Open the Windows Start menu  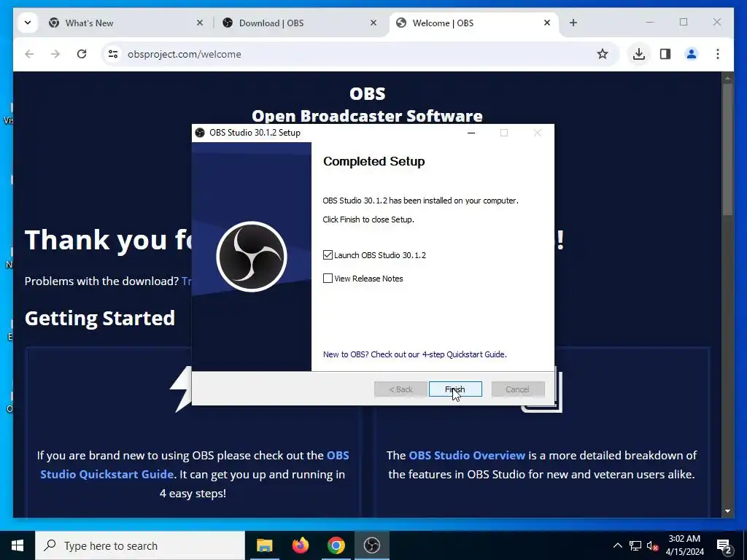pyautogui.click(x=18, y=545)
